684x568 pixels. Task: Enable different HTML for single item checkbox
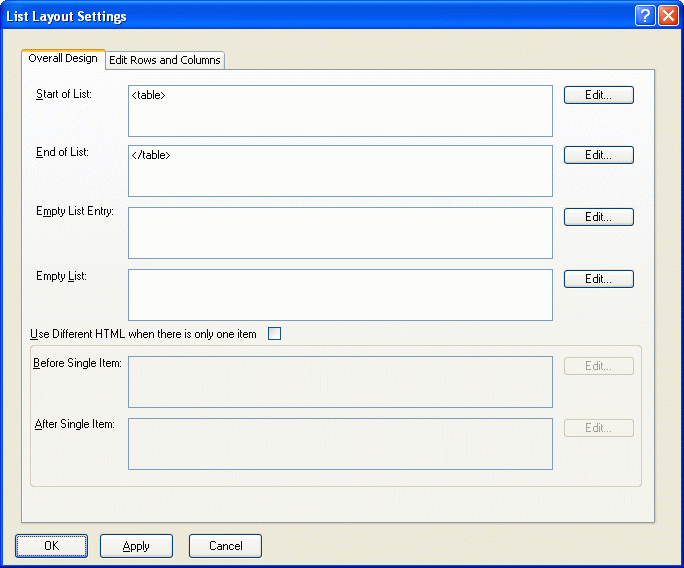pyautogui.click(x=275, y=334)
